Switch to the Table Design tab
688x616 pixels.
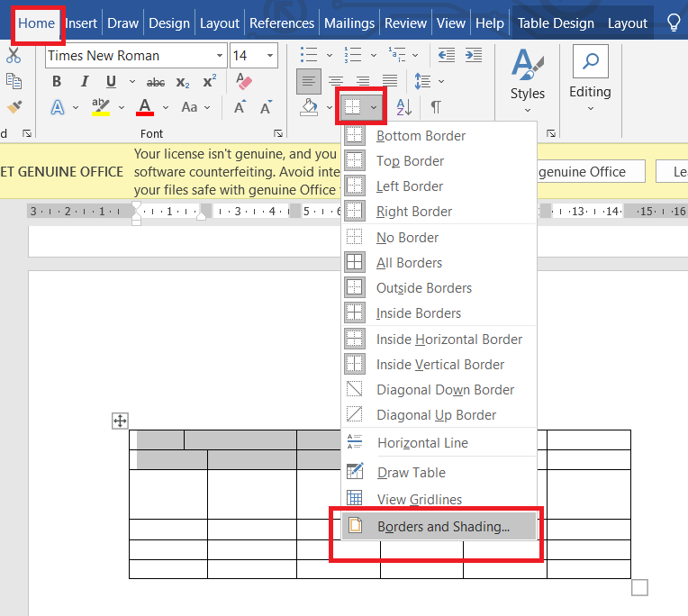(556, 23)
